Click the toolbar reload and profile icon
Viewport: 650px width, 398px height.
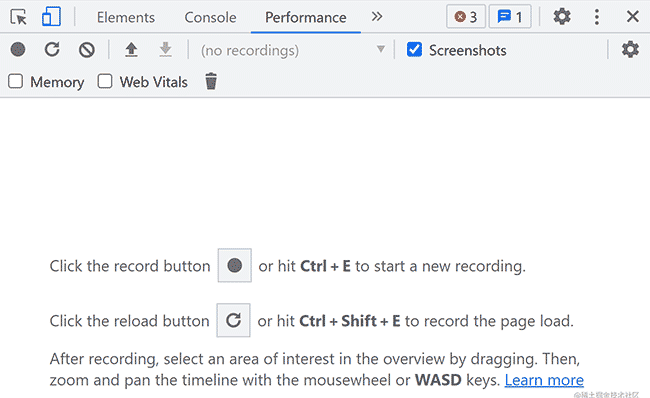[52, 49]
